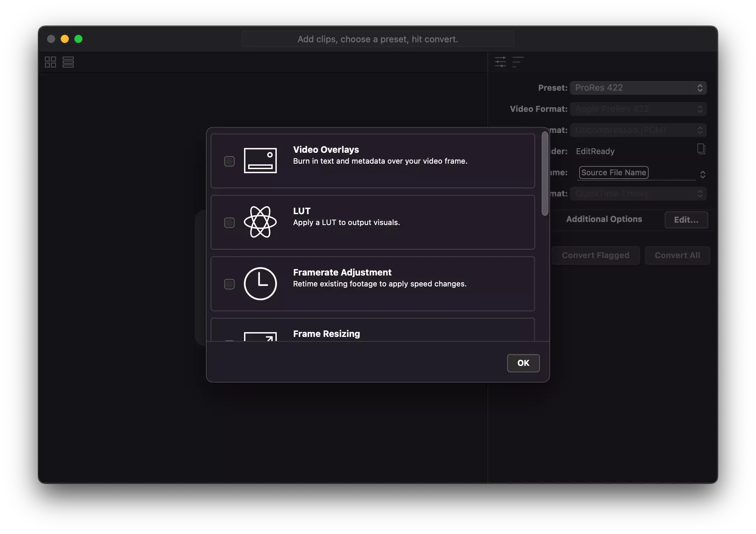The width and height of the screenshot is (756, 534).
Task: Click the options list vertical scrollbar
Action: 545,174
